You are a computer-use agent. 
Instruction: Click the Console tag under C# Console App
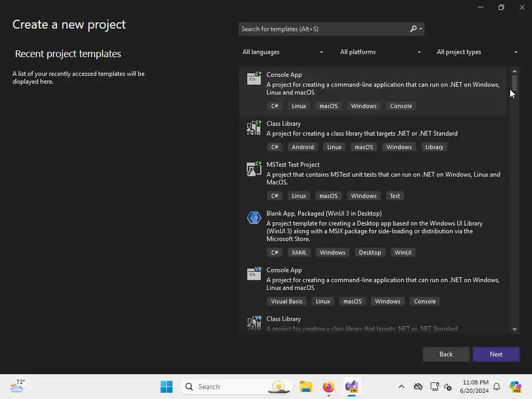(401, 106)
